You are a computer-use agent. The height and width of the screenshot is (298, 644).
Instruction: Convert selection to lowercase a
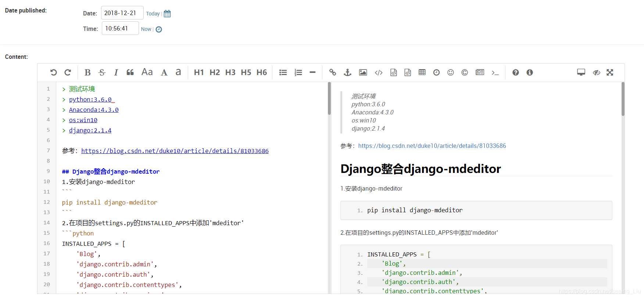178,72
